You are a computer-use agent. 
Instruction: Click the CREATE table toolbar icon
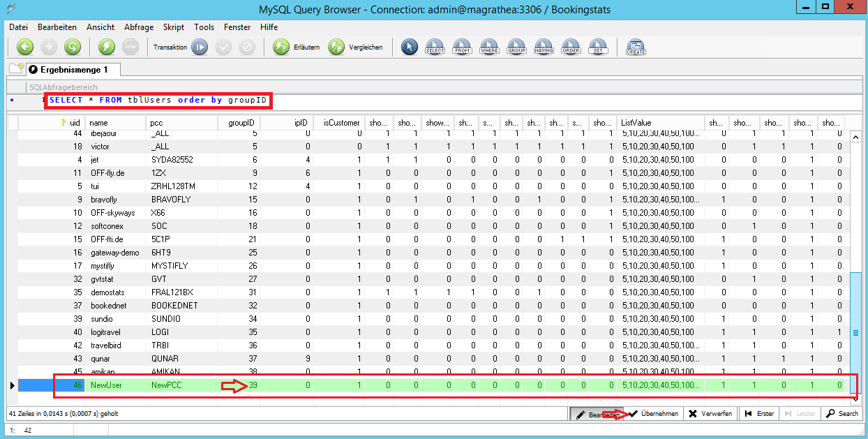click(636, 47)
